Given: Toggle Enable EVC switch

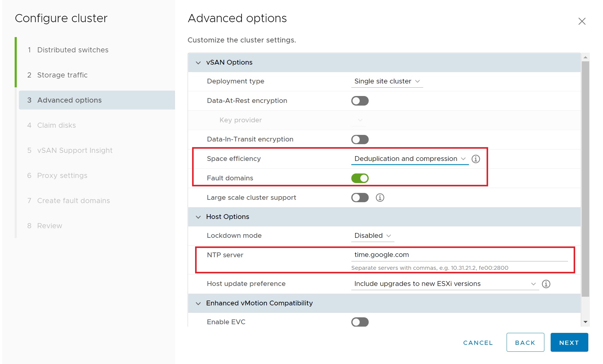Looking at the screenshot, I should pos(360,322).
